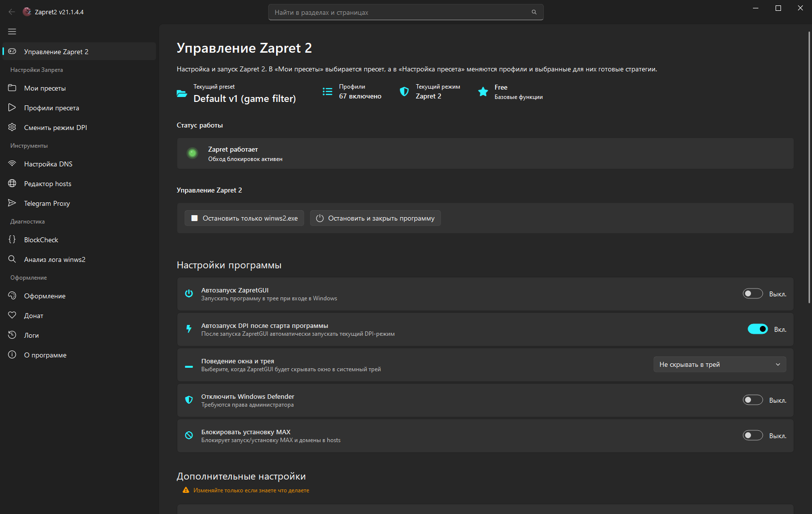The height and width of the screenshot is (514, 812).
Task: Click the history icon for Логи
Action: point(12,335)
